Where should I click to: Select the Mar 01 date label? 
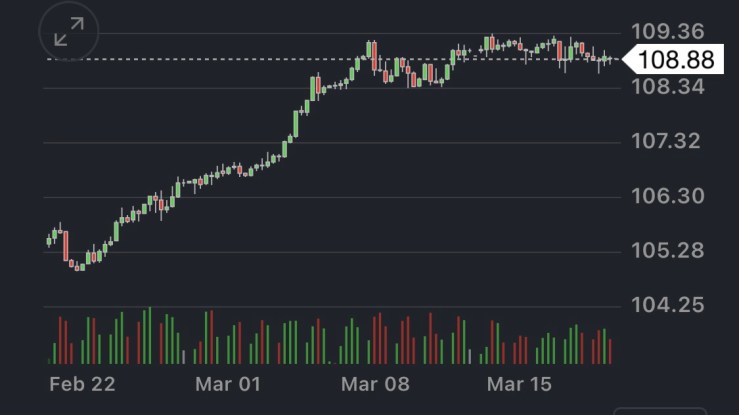point(227,384)
